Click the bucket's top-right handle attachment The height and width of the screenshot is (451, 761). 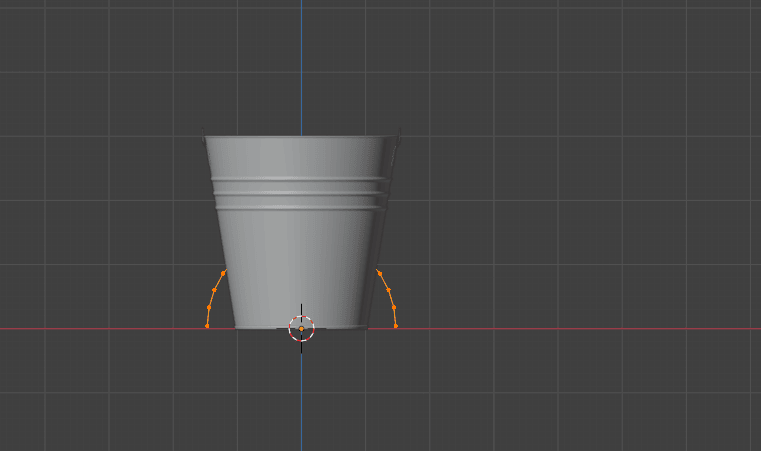click(397, 134)
